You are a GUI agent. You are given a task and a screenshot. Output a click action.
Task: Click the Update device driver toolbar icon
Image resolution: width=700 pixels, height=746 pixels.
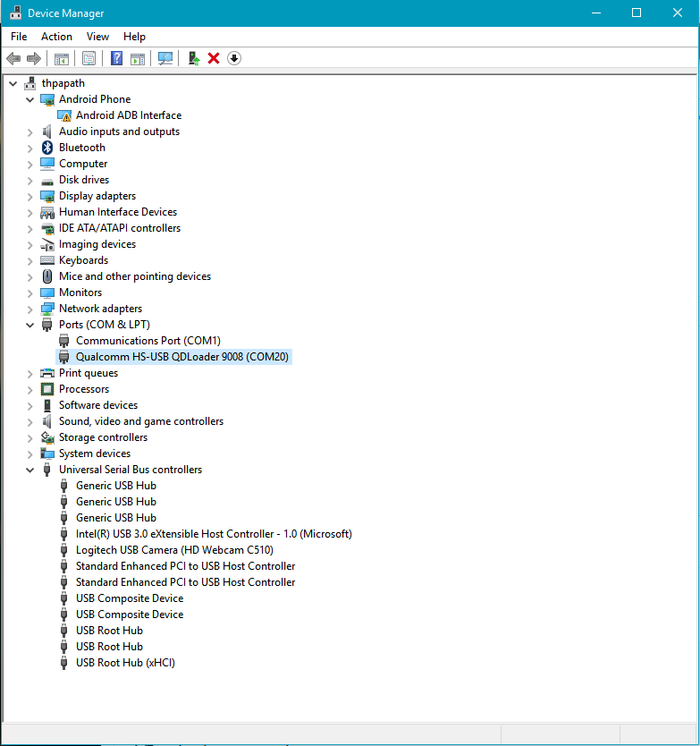[x=192, y=58]
